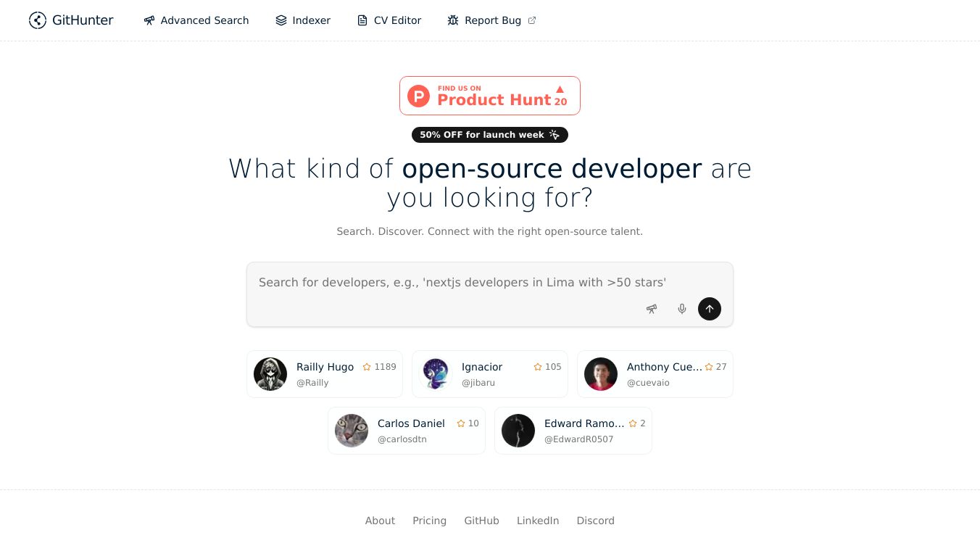980x551 pixels.
Task: Click Carlos Daniel's cat avatar
Action: click(x=352, y=431)
